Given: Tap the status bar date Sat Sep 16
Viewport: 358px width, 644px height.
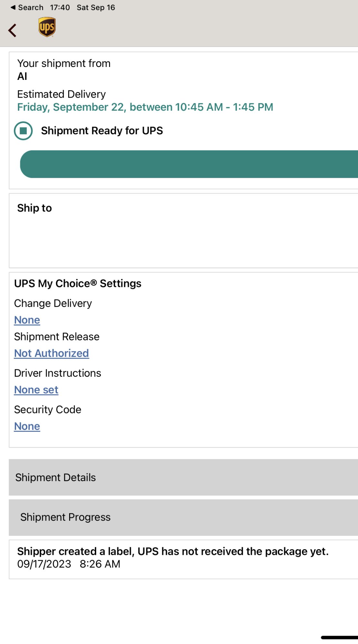Looking at the screenshot, I should point(96,7).
